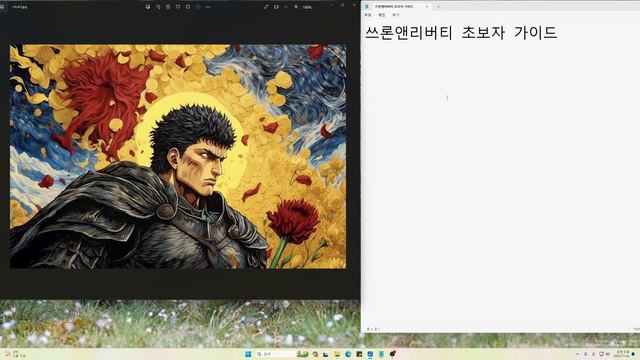Click the edit image icon in Photos toolbar
Viewport: 640px width, 360px height.
pos(148,7)
